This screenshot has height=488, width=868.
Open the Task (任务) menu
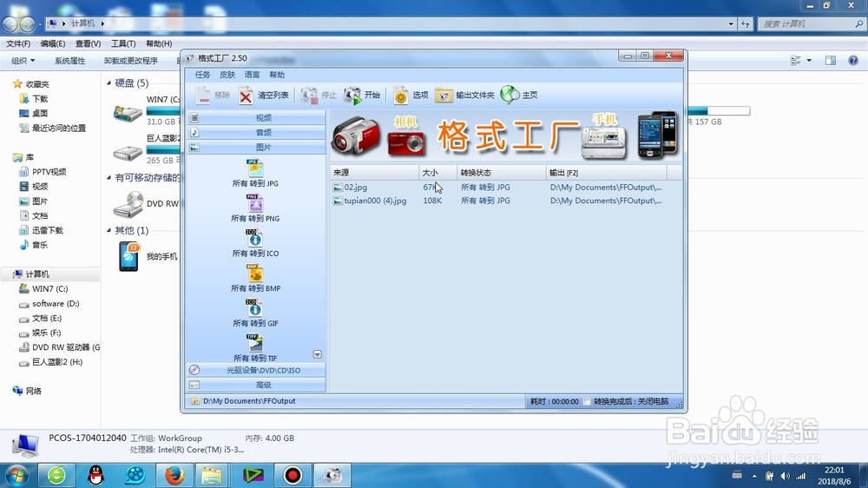point(202,75)
